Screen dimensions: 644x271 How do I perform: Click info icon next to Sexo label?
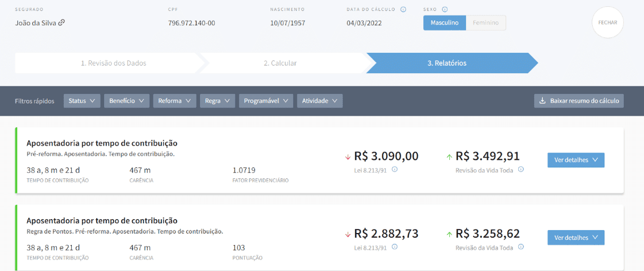coord(445,10)
